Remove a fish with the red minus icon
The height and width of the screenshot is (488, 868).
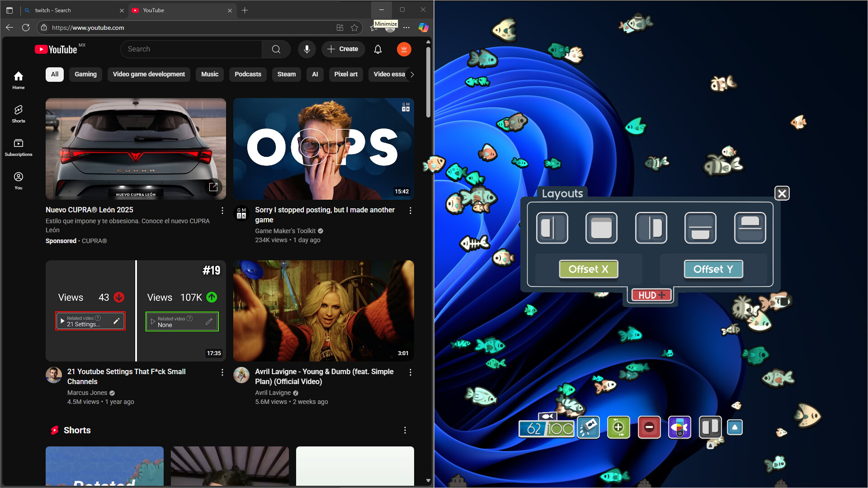click(650, 427)
